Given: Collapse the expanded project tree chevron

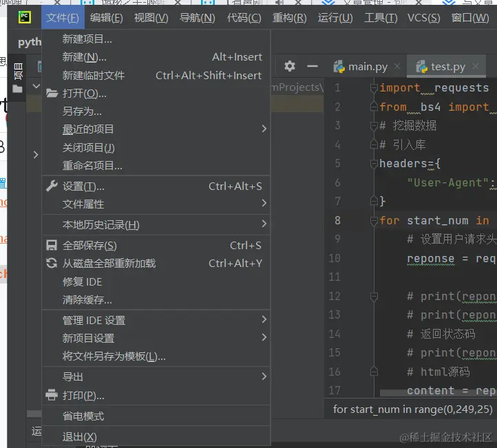Looking at the screenshot, I should tap(36, 86).
